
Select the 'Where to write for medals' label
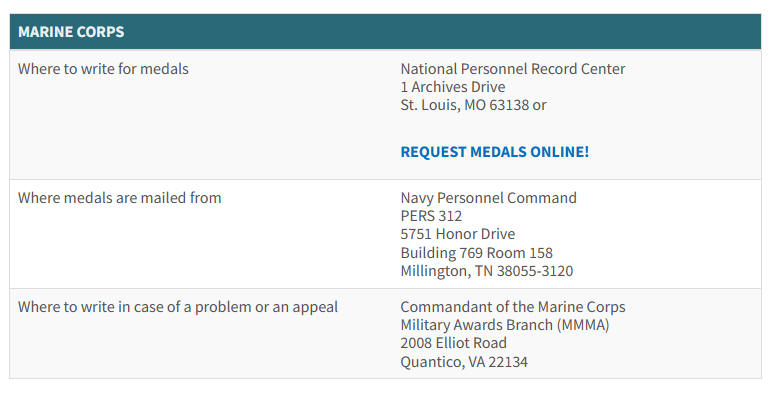[x=103, y=69]
